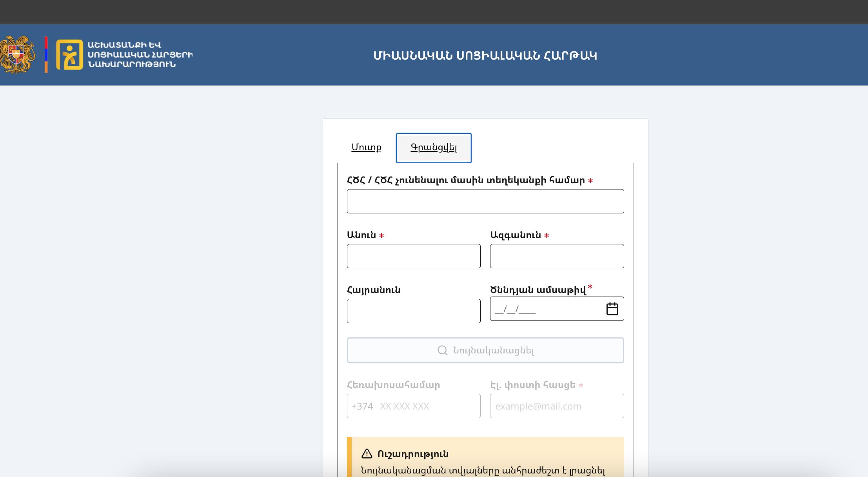The image size is (868, 477).
Task: Click the Հեռախոսահամար phone number field
Action: tap(414, 406)
